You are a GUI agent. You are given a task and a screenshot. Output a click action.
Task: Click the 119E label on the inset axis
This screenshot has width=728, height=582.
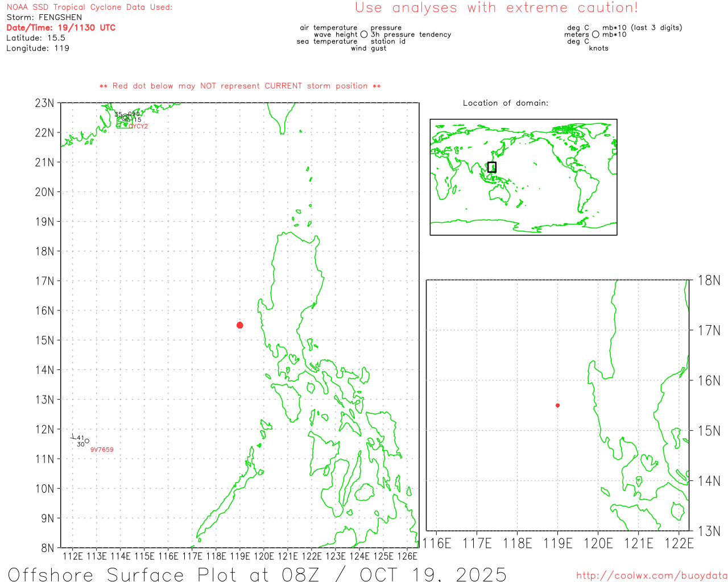557,543
